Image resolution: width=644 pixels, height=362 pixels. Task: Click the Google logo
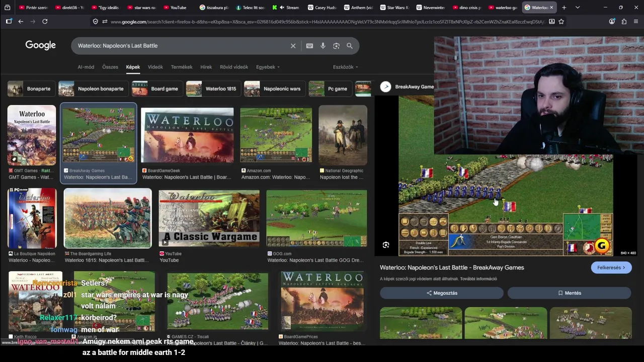(40, 45)
